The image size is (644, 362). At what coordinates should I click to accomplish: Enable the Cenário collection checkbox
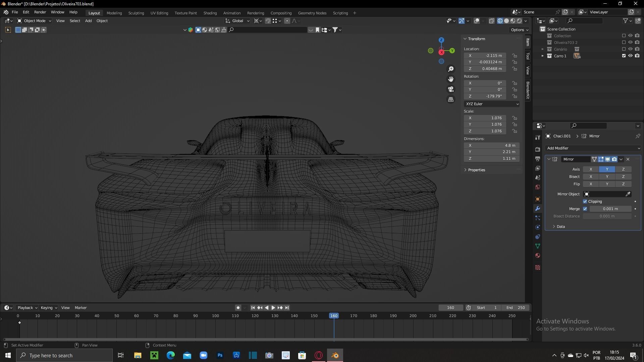[624, 49]
